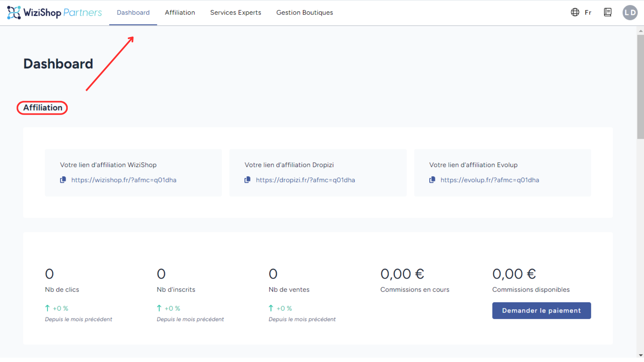Open the language globe icon
644x362 pixels.
point(575,12)
